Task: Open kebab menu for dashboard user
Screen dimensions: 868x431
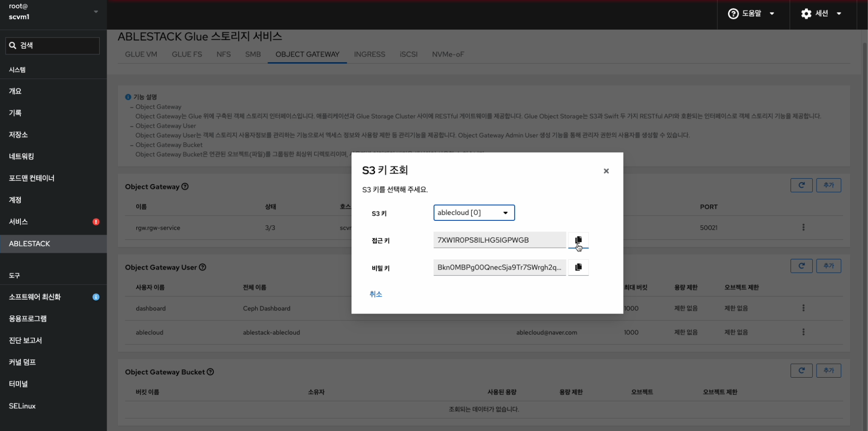Action: [x=804, y=308]
